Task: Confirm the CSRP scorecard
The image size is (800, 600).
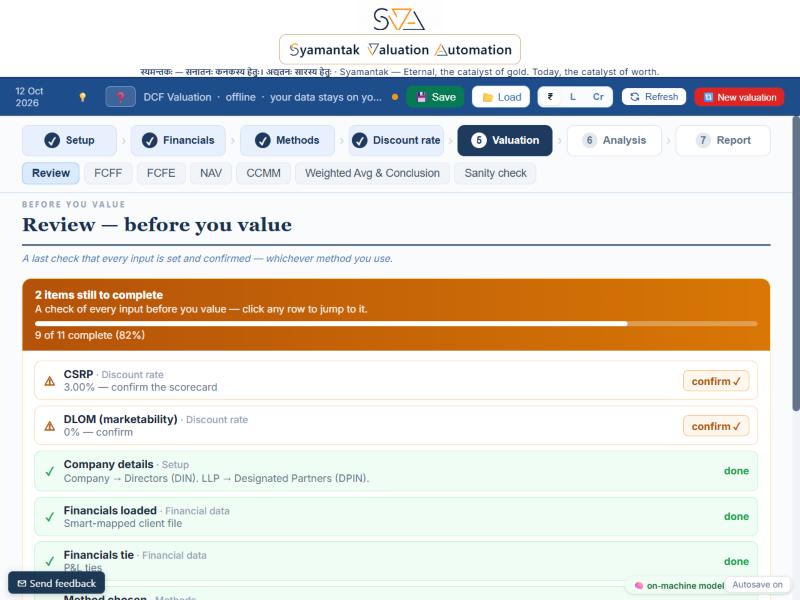Action: click(716, 381)
